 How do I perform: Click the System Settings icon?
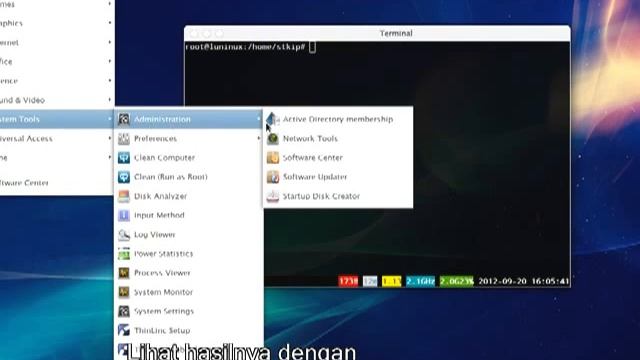124,311
